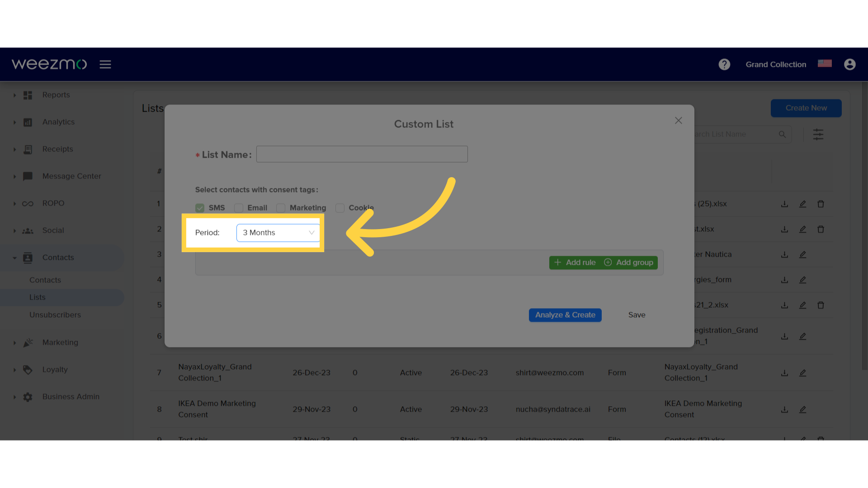
Task: Close the Custom List dialog
Action: pyautogui.click(x=679, y=121)
